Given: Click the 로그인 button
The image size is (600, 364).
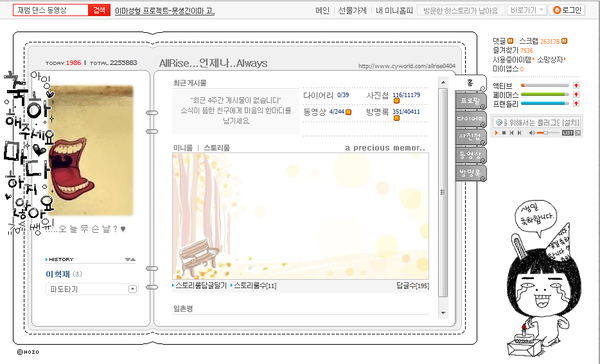Looking at the screenshot, I should (x=567, y=10).
